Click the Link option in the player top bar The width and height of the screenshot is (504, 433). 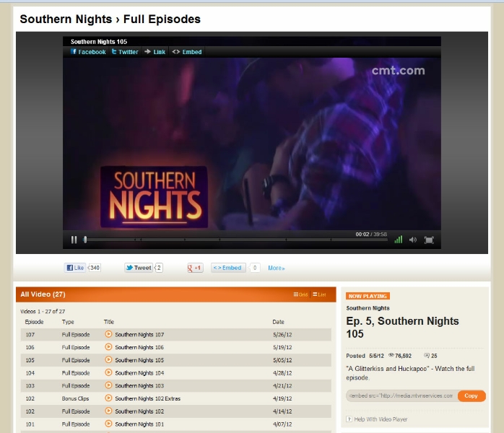click(155, 52)
